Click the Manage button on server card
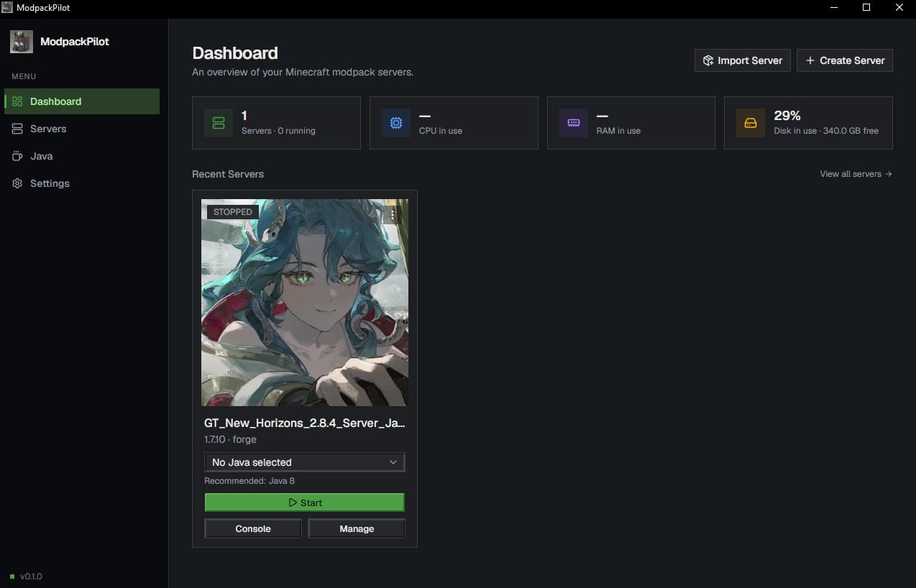Screen dimensions: 916x588 pyautogui.click(x=357, y=528)
